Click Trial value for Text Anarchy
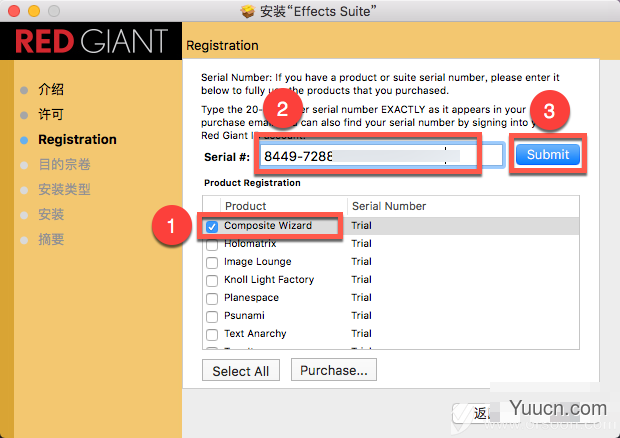Screen dimensions: 620x438 coord(362,333)
